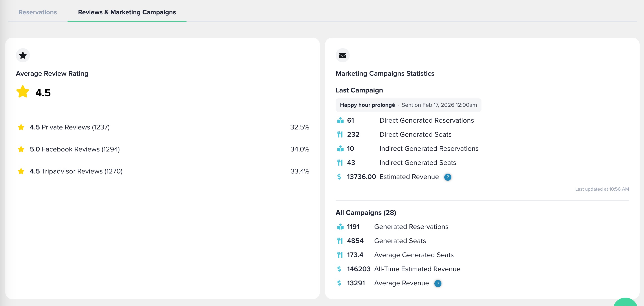The width and height of the screenshot is (644, 306).
Task: Click the dollar icon next to 13736.00
Action: [x=339, y=177]
